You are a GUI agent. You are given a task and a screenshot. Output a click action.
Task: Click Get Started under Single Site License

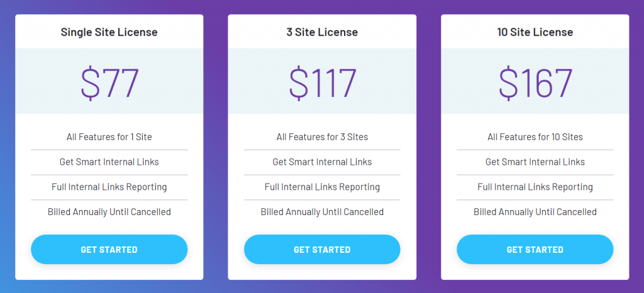[109, 250]
